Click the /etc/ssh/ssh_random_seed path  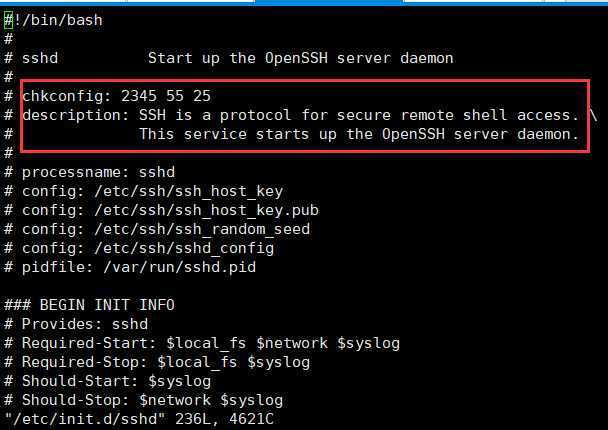pyautogui.click(x=202, y=229)
